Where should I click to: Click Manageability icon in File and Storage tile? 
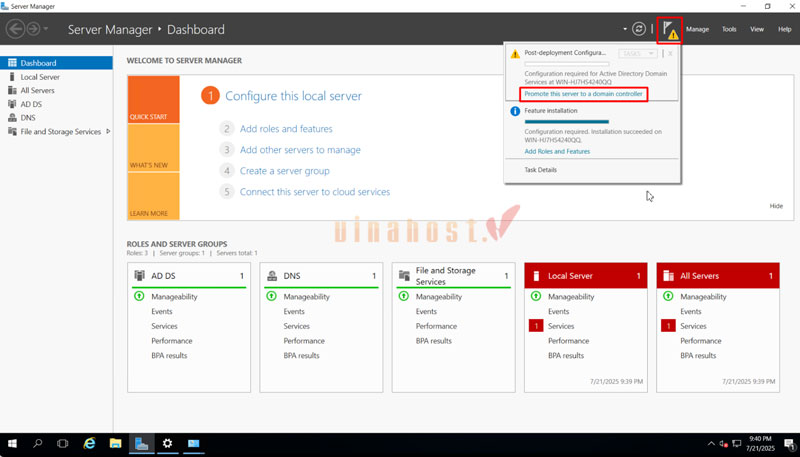click(x=404, y=296)
